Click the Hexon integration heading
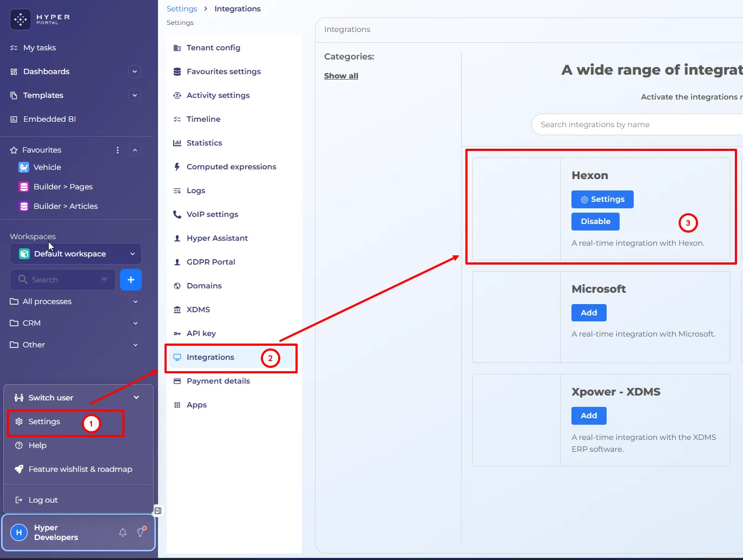Screen dimensions: 743x560 coord(590,175)
